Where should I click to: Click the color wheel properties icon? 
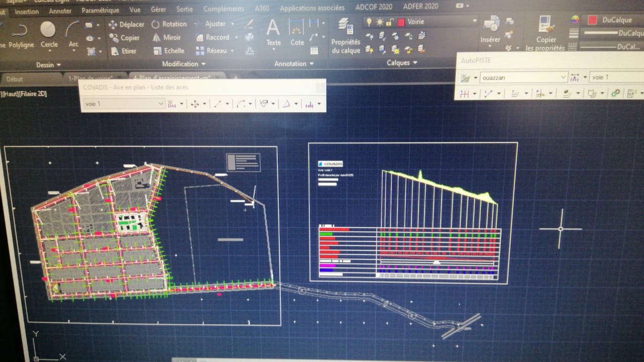coord(574,20)
